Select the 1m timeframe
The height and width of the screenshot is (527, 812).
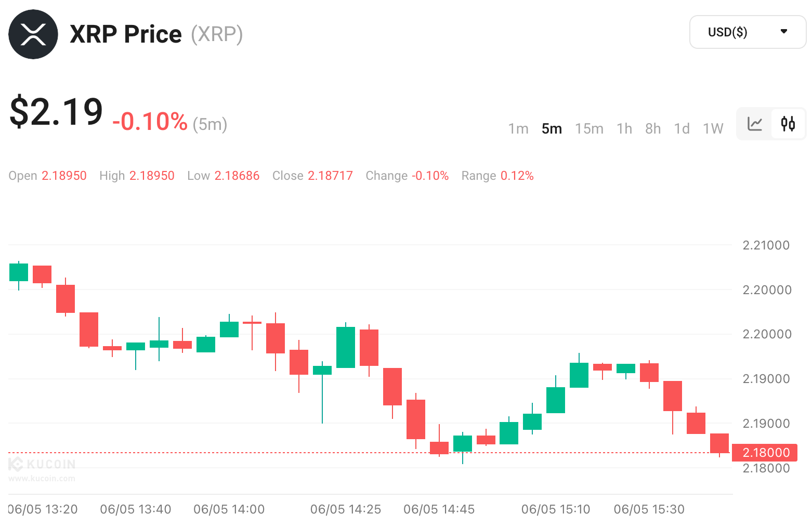pos(518,128)
